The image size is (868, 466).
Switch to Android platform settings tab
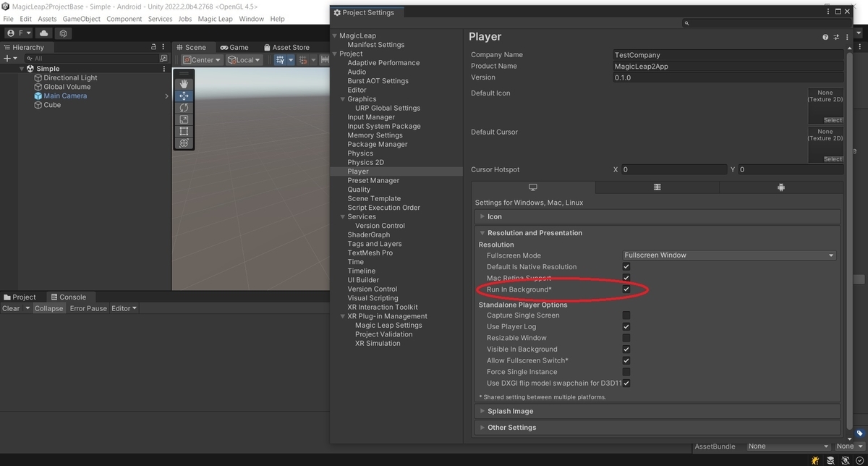[x=781, y=187]
